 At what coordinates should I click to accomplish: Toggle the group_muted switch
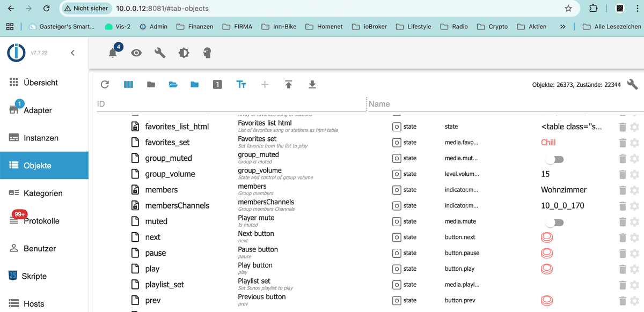click(554, 159)
